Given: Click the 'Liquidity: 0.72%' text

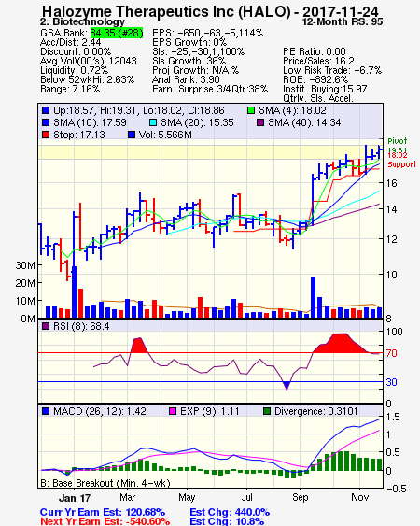Looking at the screenshot, I should tap(74, 70).
